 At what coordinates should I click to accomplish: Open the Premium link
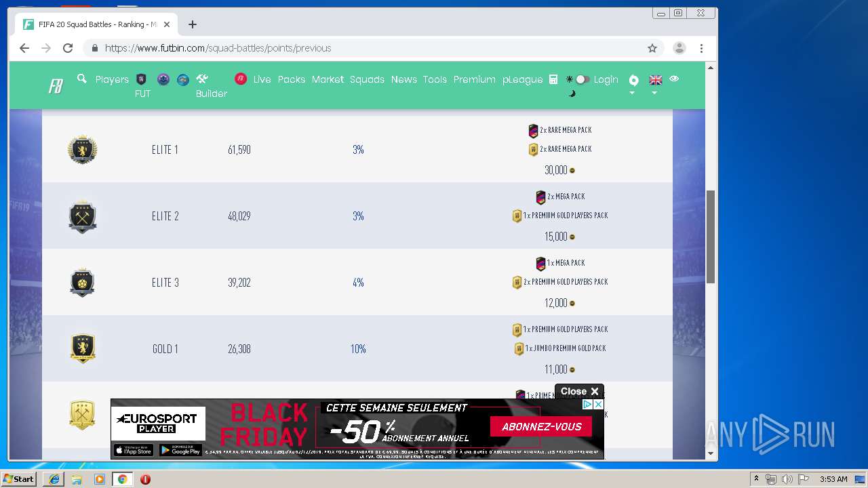pyautogui.click(x=474, y=79)
